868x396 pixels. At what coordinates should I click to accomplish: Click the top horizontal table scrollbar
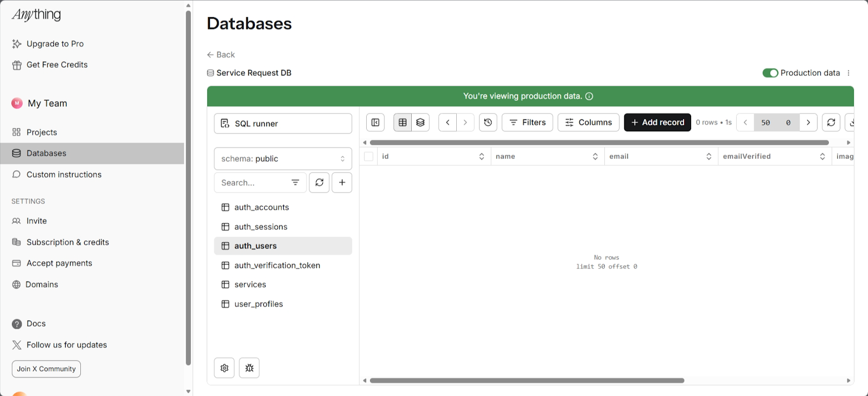click(x=599, y=143)
